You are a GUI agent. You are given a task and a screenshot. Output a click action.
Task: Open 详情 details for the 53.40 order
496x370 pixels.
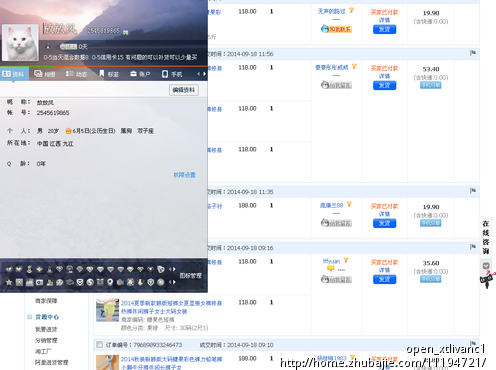pos(384,76)
